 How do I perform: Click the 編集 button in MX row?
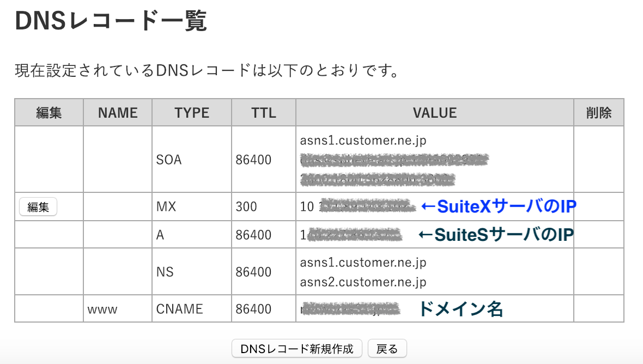38,207
